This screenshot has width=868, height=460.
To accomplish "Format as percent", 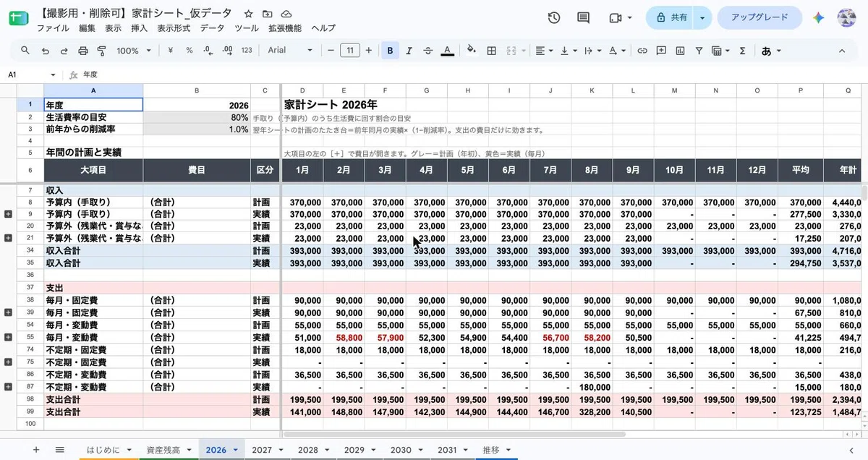I will pos(189,51).
